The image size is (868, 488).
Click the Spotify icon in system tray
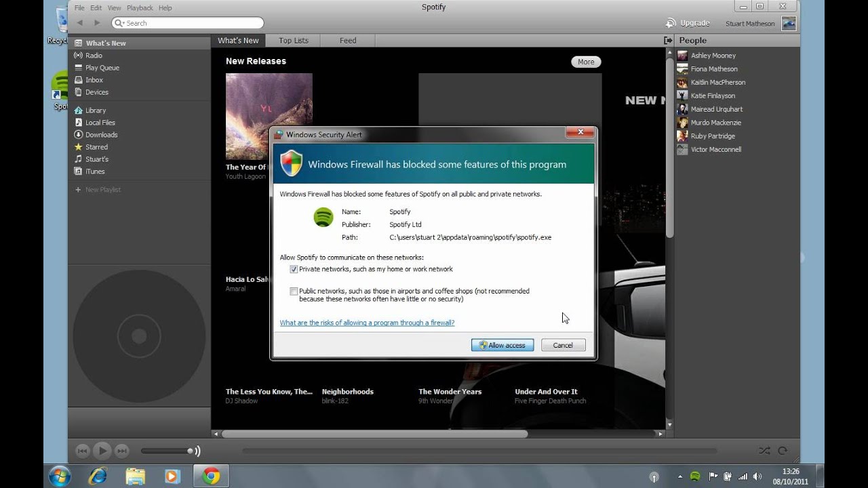695,476
